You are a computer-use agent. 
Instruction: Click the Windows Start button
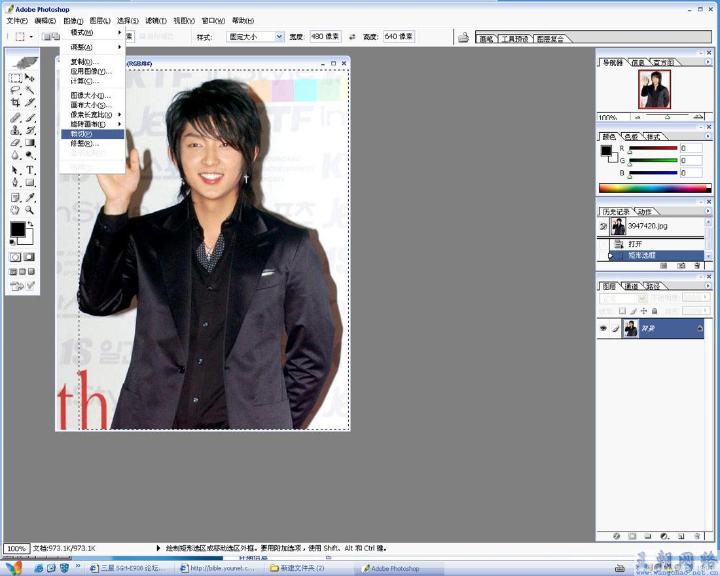pyautogui.click(x=14, y=568)
